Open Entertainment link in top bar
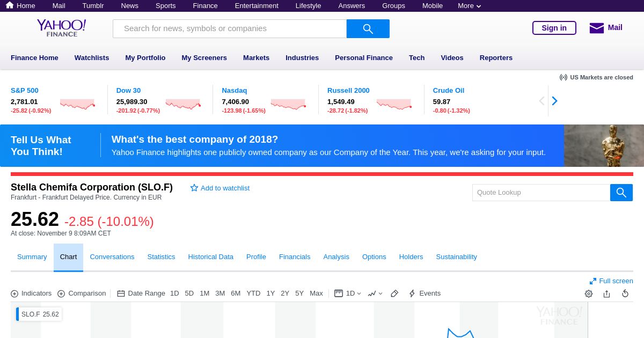Screen dimensions: 644x338 257,5
